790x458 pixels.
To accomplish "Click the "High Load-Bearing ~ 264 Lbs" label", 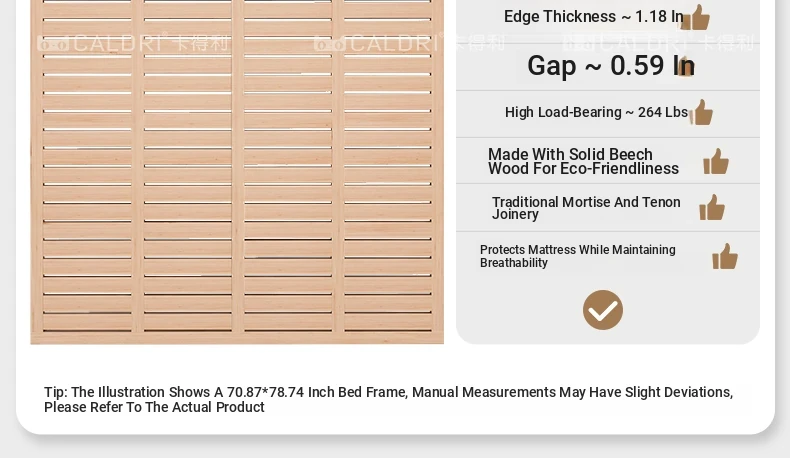I will pyautogui.click(x=596, y=112).
